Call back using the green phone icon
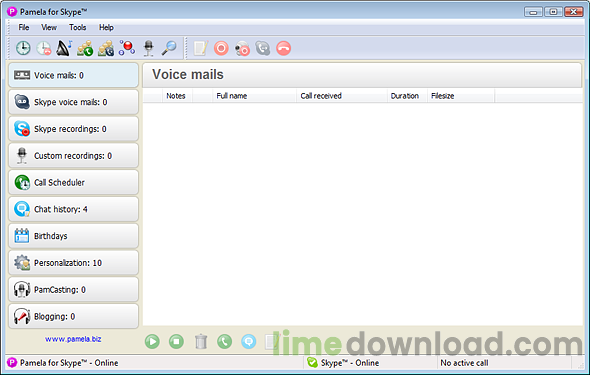 [x=225, y=342]
